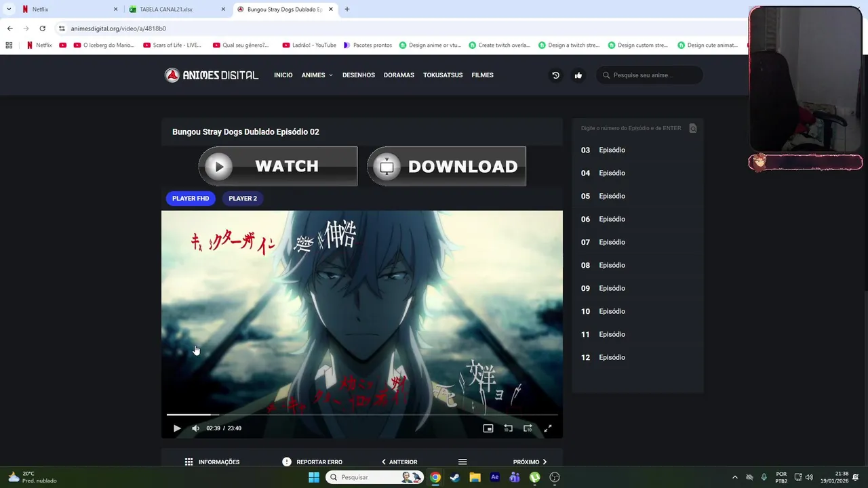Open the TOKUSATSUS menu item

443,75
